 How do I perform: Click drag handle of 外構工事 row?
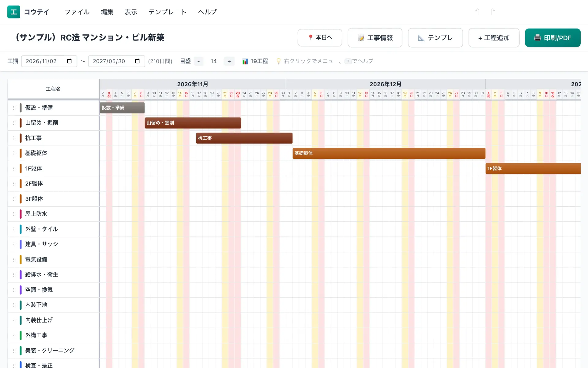tap(14, 335)
